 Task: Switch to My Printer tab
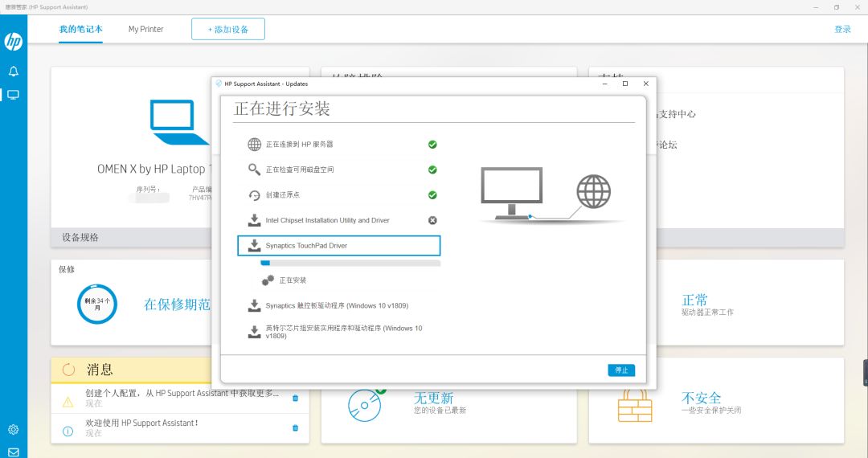tap(145, 29)
